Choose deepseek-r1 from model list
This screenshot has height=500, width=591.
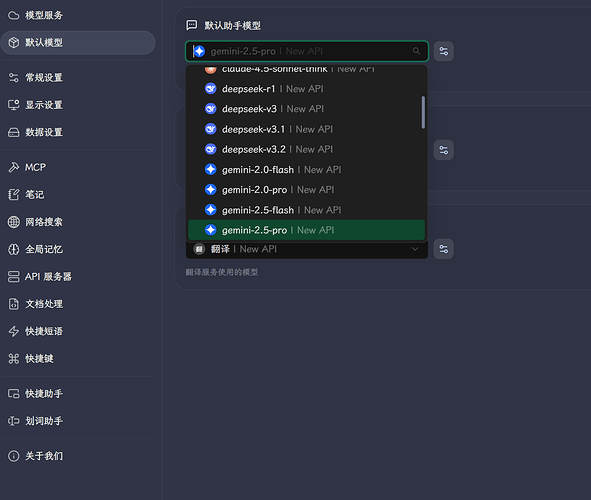(306, 89)
